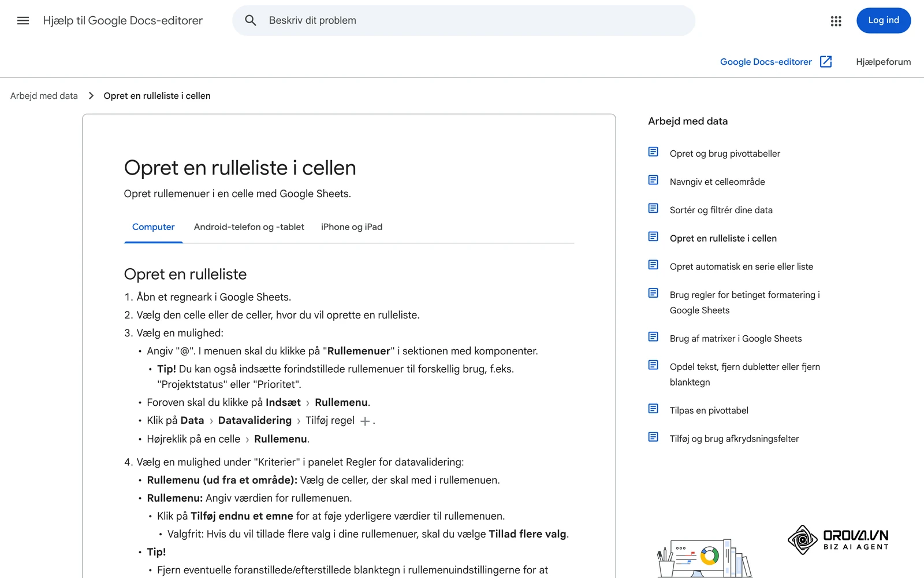
Task: Click document icon beside sidebar Opret en rulleliste i cellen
Action: 653,237
